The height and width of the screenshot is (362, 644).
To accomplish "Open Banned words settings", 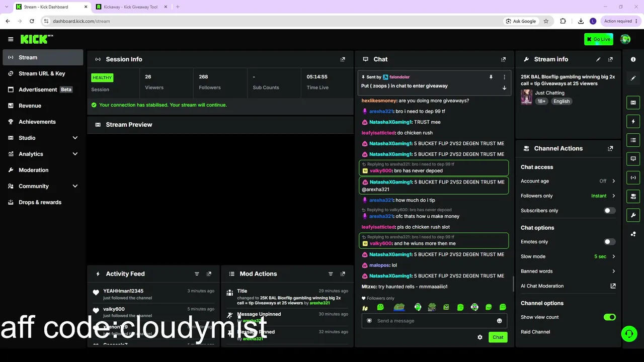I will pos(568,271).
